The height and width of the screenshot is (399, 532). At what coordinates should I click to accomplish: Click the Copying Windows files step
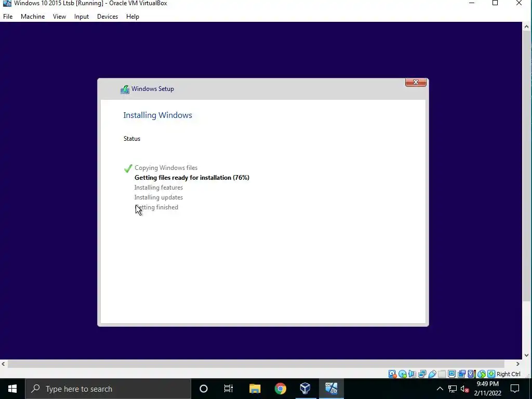click(x=166, y=168)
